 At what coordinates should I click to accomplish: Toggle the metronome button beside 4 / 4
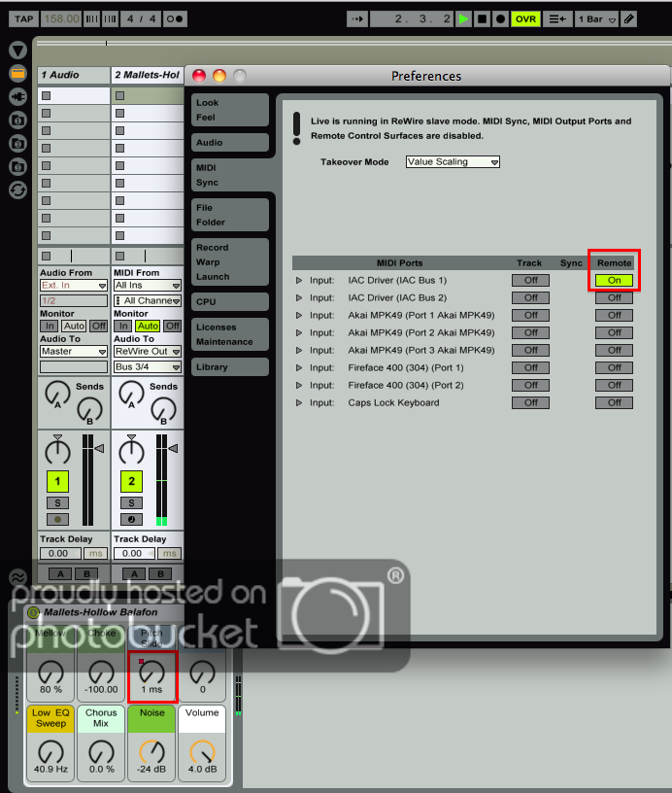tap(175, 19)
